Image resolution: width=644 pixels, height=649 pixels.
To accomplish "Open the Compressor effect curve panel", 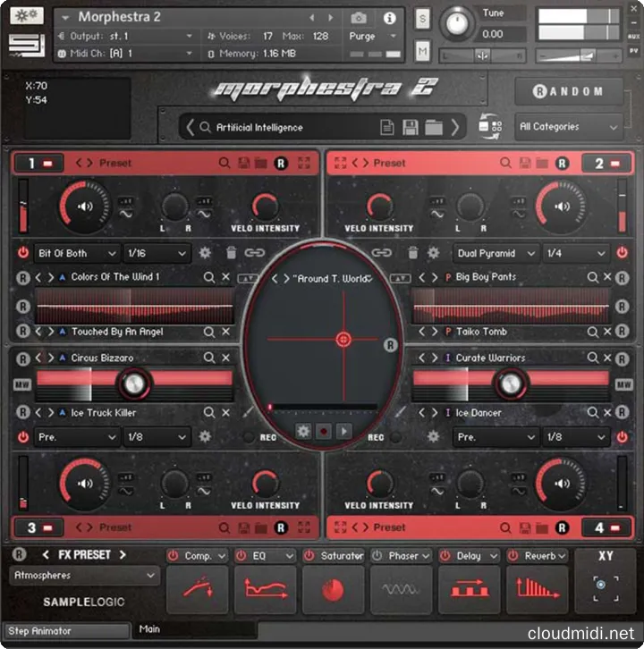I will [x=197, y=590].
